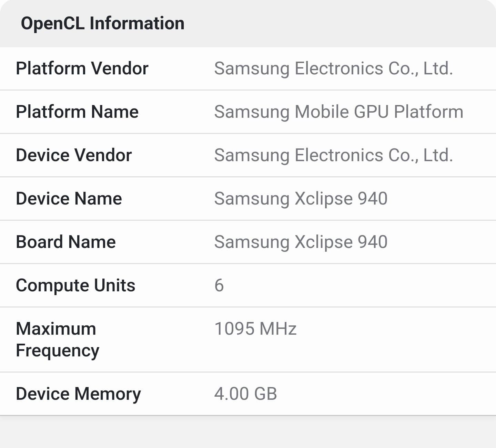Click the Platform Name label
The width and height of the screenshot is (496, 448).
tap(77, 112)
